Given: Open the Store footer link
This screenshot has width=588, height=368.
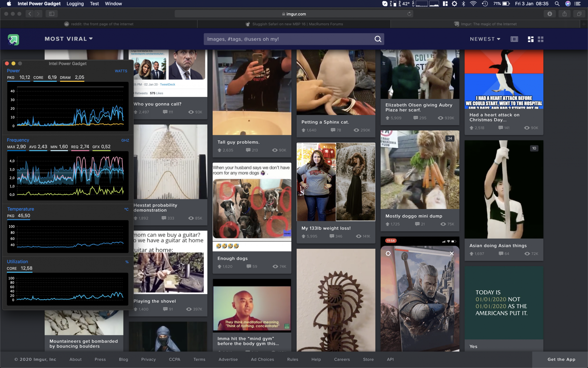Looking at the screenshot, I should click(368, 359).
